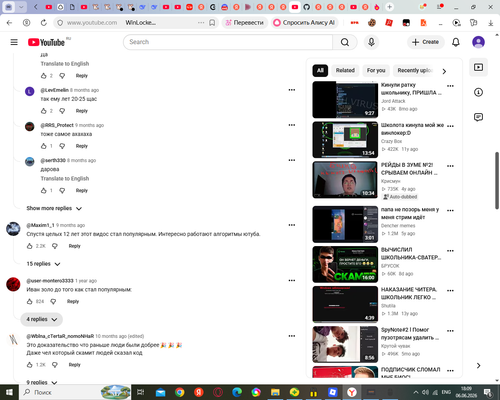The width and height of the screenshot is (500, 400).
Task: Expand side panel with bottom-right arrow
Action: [x=478, y=366]
